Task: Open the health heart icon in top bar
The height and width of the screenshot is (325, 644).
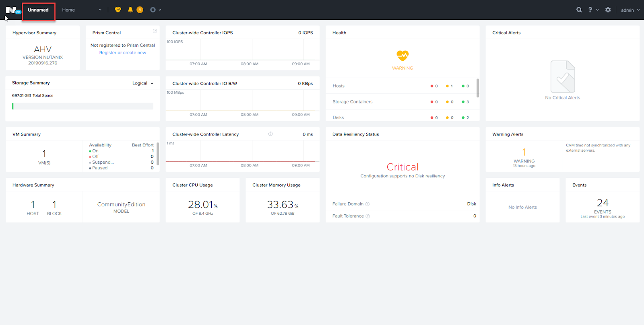Action: pyautogui.click(x=118, y=10)
